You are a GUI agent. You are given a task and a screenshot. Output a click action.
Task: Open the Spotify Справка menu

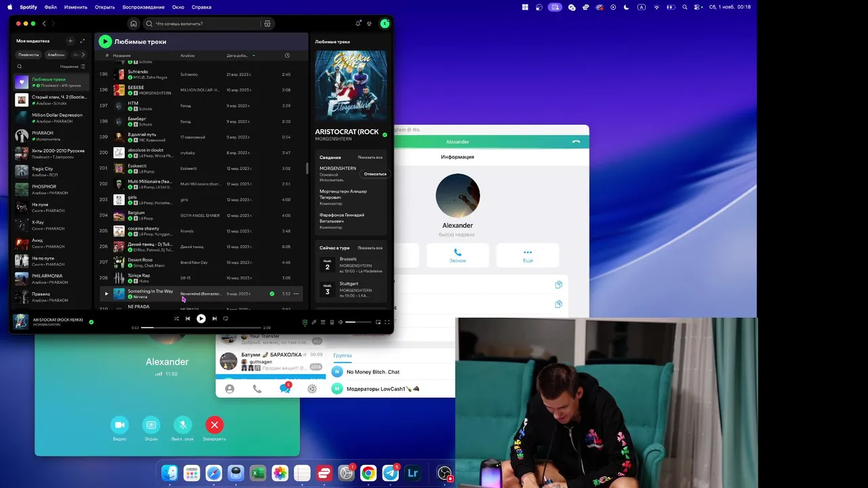201,7
